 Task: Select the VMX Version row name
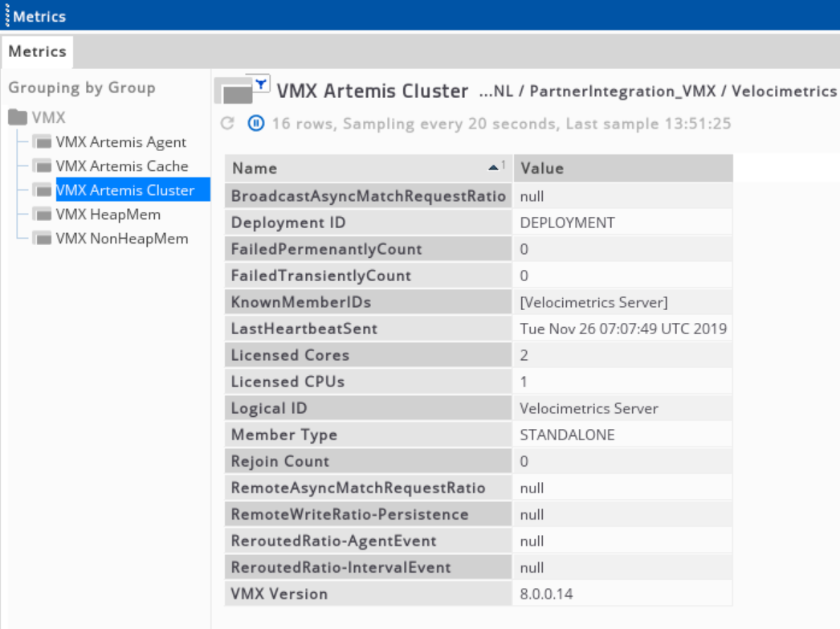click(279, 594)
